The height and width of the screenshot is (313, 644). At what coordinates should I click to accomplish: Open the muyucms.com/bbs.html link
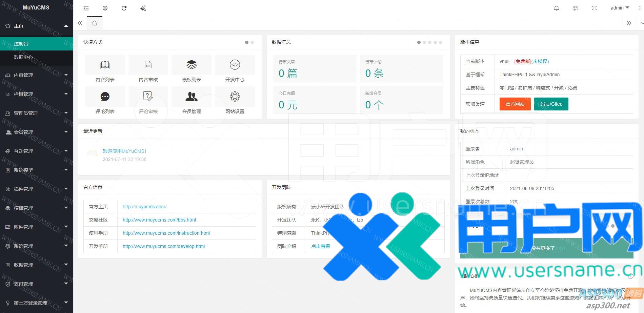click(x=159, y=220)
